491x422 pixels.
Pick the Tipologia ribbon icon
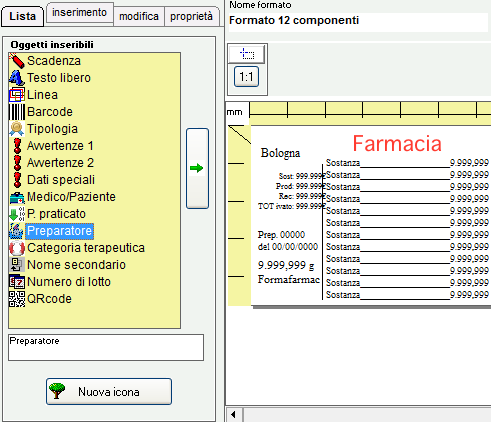tap(17, 129)
